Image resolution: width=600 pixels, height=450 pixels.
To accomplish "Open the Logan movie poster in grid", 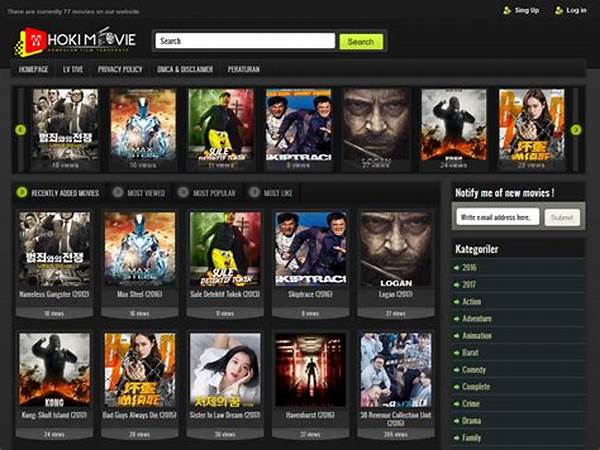I will point(395,248).
